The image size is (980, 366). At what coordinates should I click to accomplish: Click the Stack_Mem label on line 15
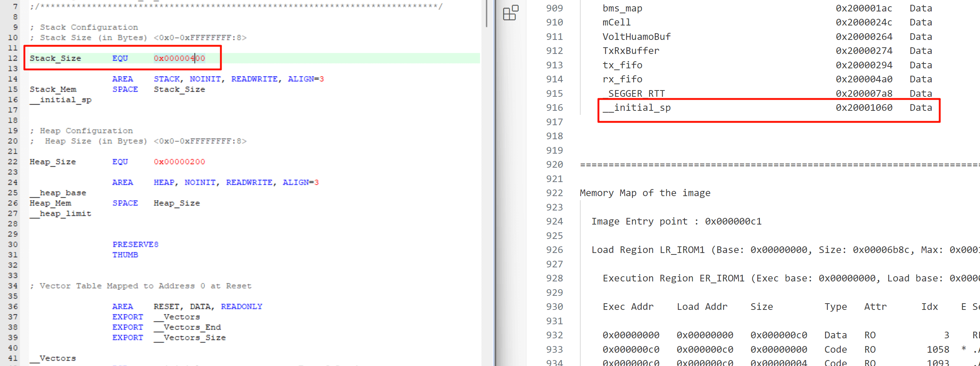pos(53,89)
